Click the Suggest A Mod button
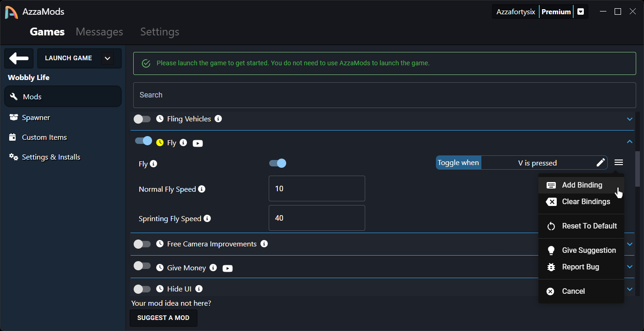This screenshot has height=331, width=644. click(163, 318)
